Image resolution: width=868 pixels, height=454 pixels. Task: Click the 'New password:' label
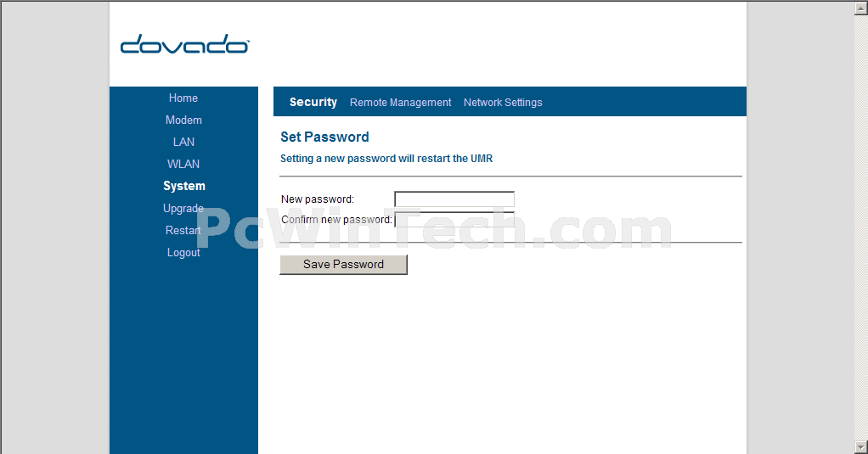point(317,199)
